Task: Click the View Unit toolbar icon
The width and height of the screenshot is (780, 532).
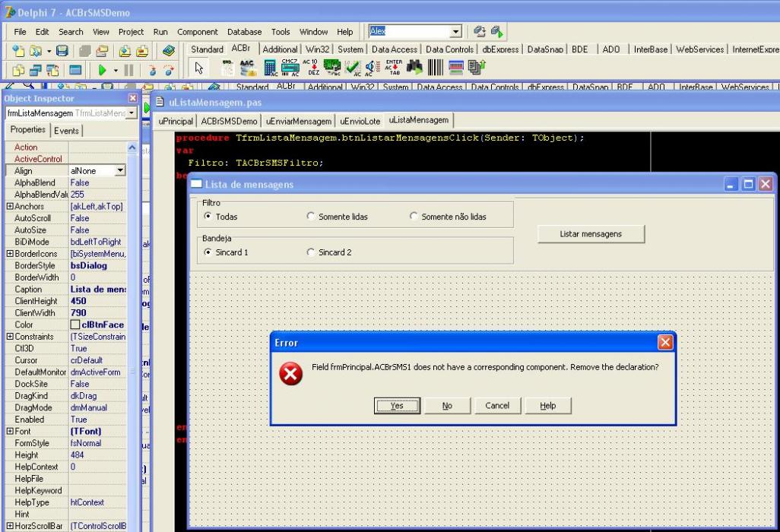Action: click(x=18, y=70)
